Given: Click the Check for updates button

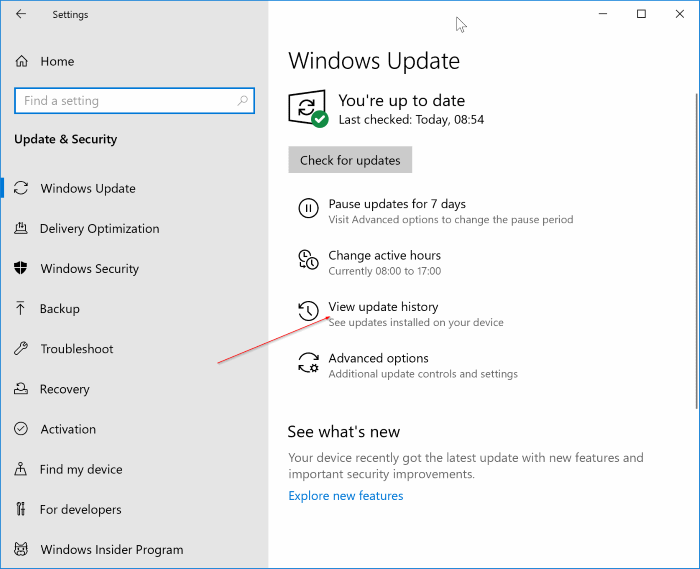Looking at the screenshot, I should tap(350, 160).
